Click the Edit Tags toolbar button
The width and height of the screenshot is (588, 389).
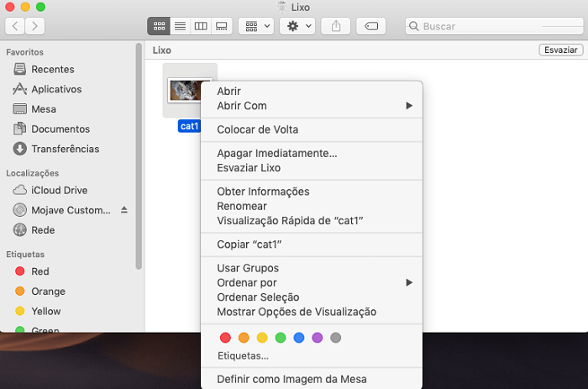pyautogui.click(x=370, y=26)
